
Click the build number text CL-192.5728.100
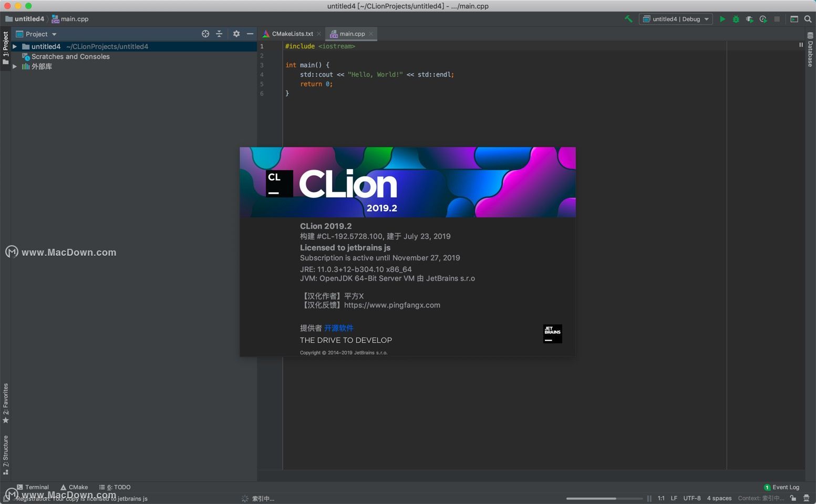349,236
